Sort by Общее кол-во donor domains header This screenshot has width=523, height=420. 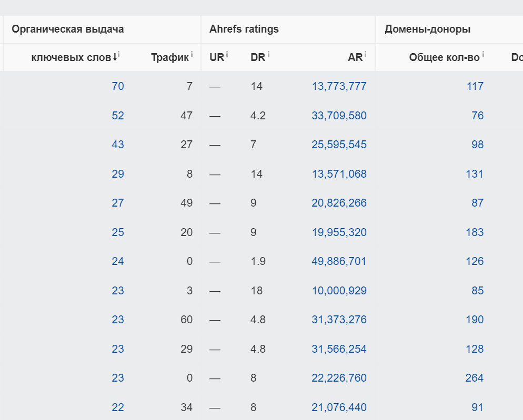tap(444, 58)
